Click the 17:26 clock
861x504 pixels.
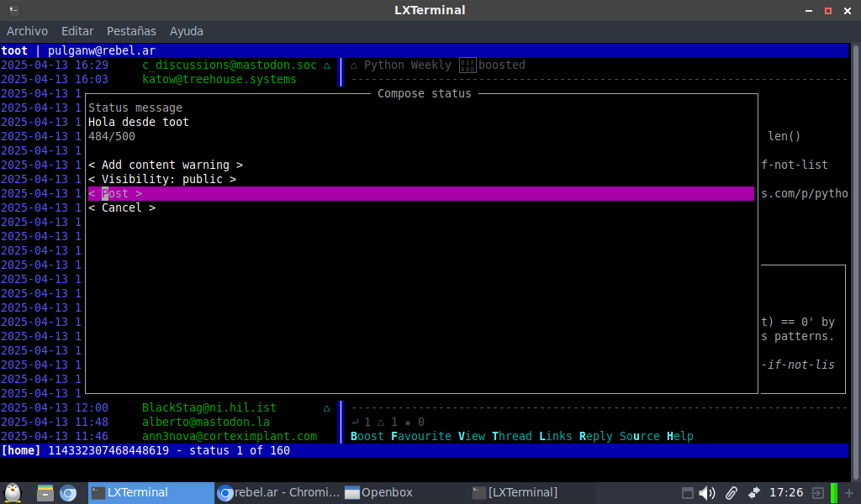tap(786, 492)
